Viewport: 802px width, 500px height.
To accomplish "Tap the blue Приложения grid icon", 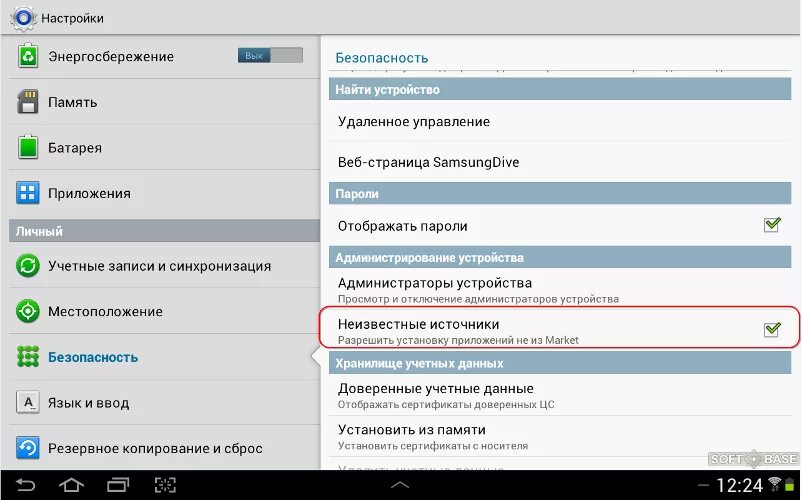I will pos(28,193).
